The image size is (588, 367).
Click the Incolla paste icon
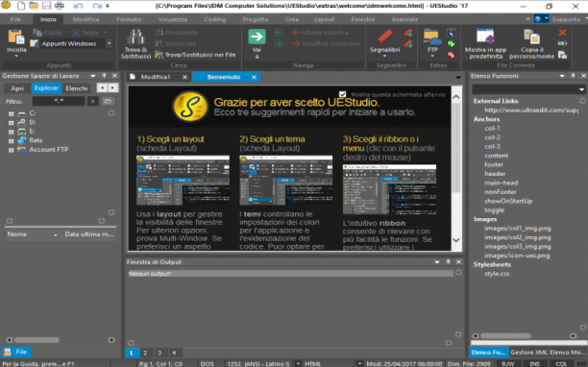pos(16,37)
